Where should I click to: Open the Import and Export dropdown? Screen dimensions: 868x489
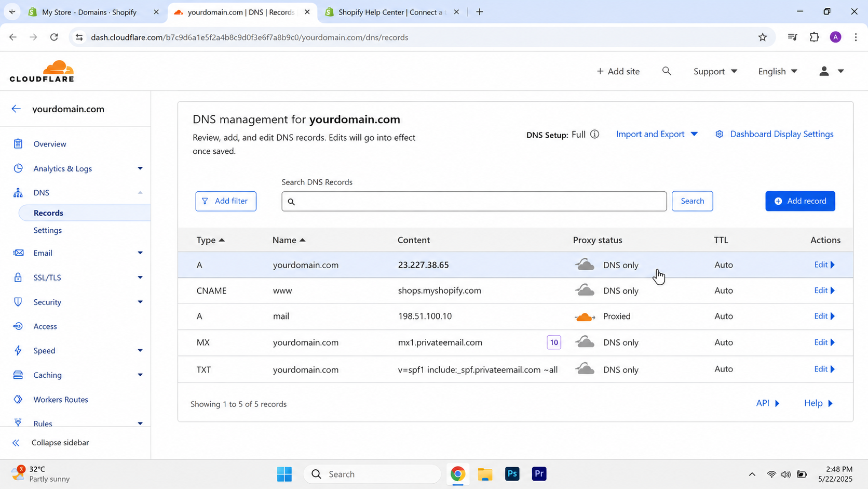tap(657, 134)
